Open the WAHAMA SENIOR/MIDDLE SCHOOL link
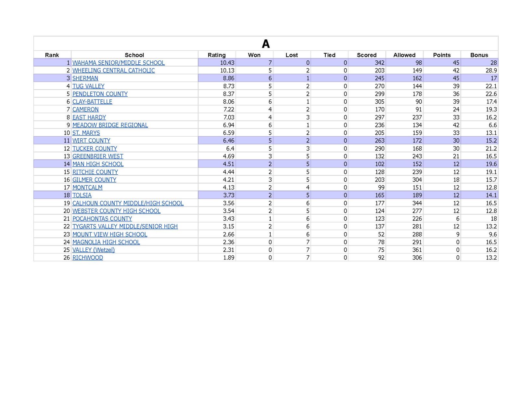This screenshot has height=411, width=532. pyautogui.click(x=118, y=63)
